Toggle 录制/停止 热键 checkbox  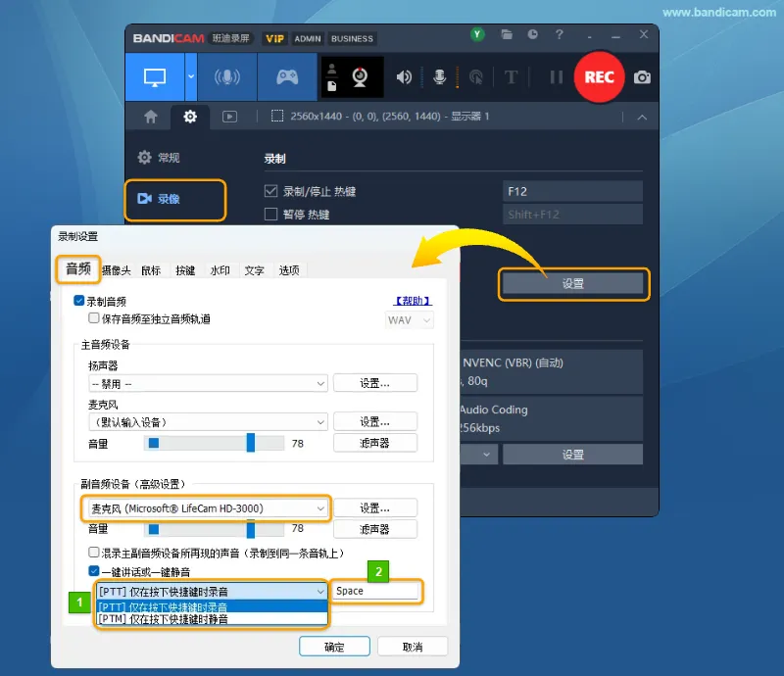click(x=270, y=191)
